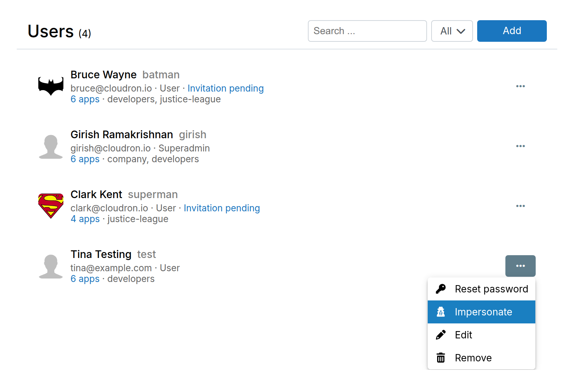Click the groups text company, developers
The height and width of the screenshot is (392, 574).
153,159
